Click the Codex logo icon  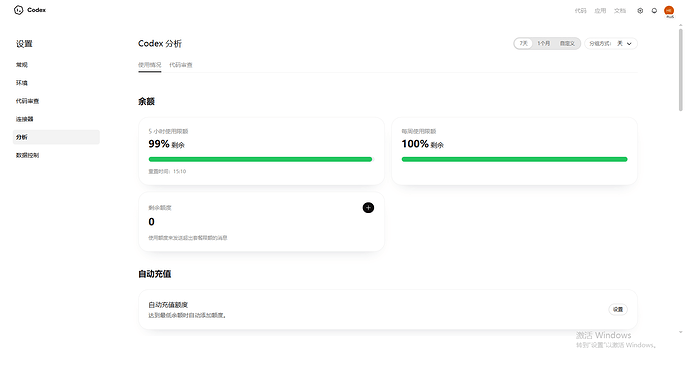tap(18, 10)
